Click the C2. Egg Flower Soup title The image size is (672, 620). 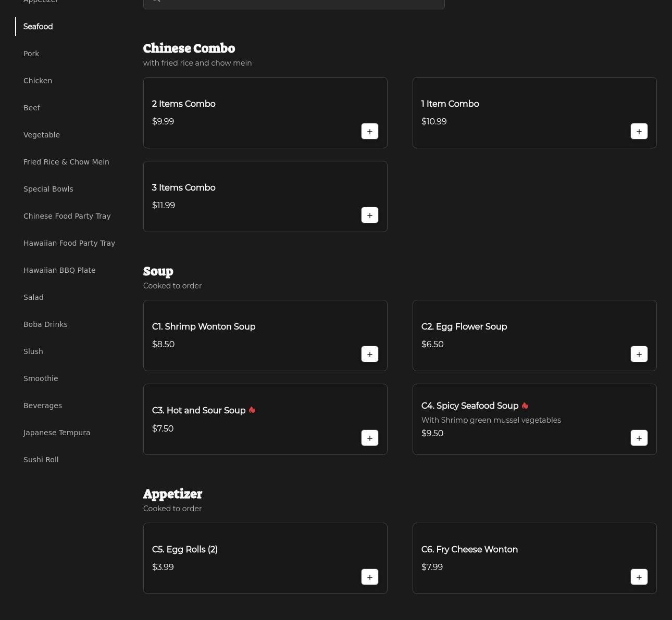[464, 327]
